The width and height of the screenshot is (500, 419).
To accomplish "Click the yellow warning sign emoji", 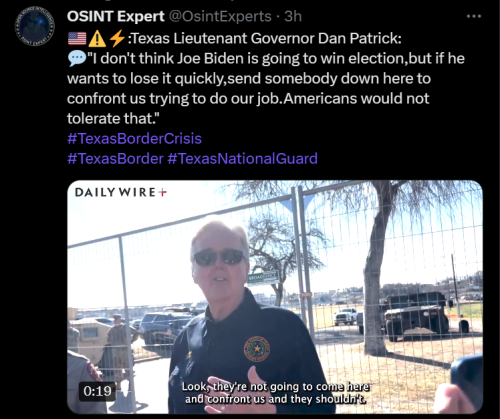I will click(x=97, y=38).
